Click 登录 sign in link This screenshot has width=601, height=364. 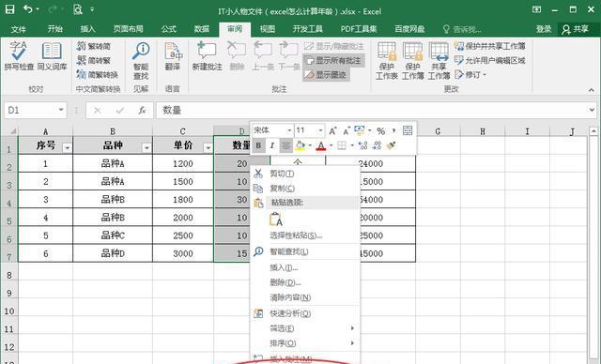tap(544, 29)
